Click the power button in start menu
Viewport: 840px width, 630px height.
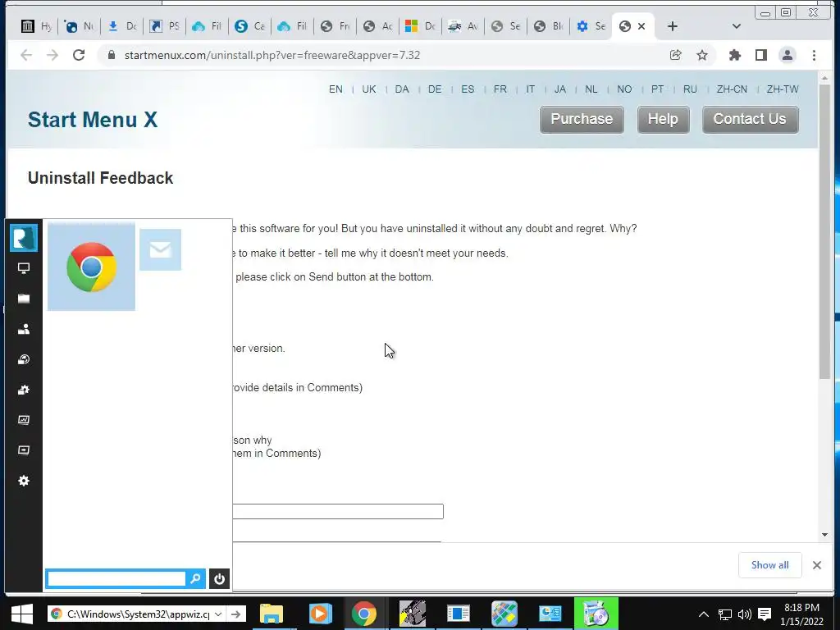point(219,578)
